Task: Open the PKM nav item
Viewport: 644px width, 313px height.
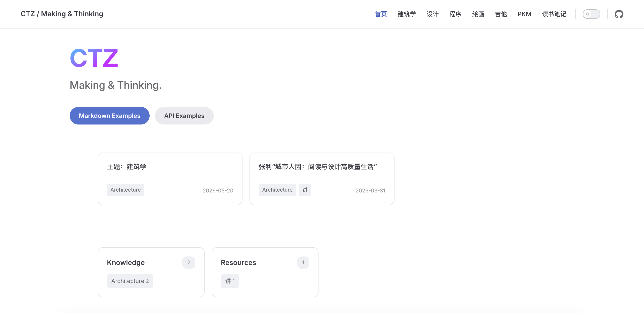Action: tap(524, 14)
